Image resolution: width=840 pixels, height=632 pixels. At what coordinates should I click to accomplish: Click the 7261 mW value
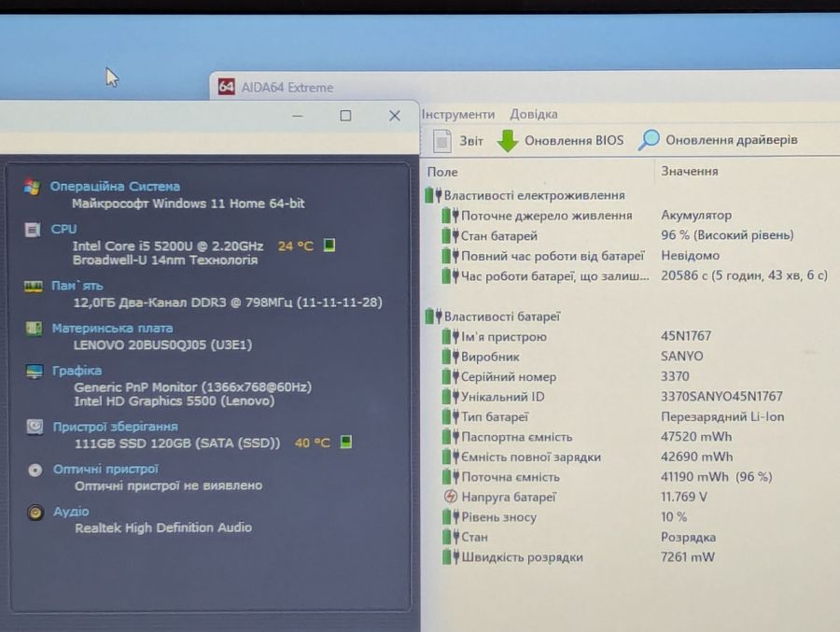pyautogui.click(x=687, y=557)
